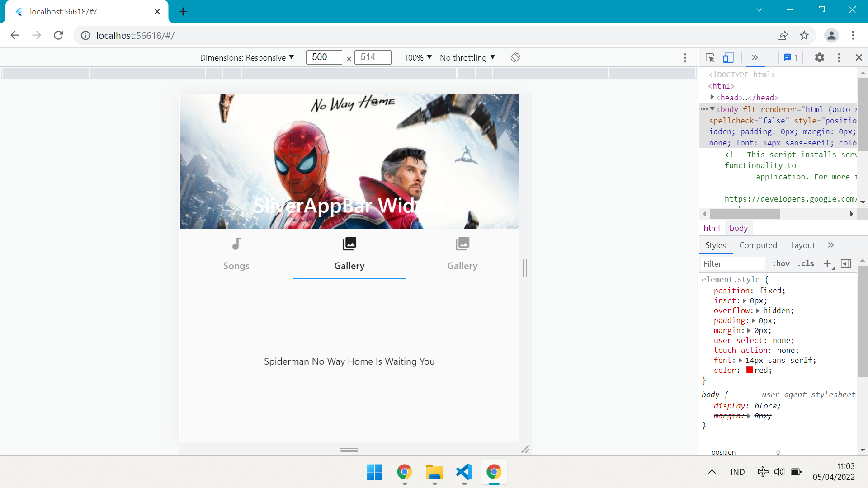Toggle the device toolbar icon
The image size is (868, 488).
[x=728, y=57]
